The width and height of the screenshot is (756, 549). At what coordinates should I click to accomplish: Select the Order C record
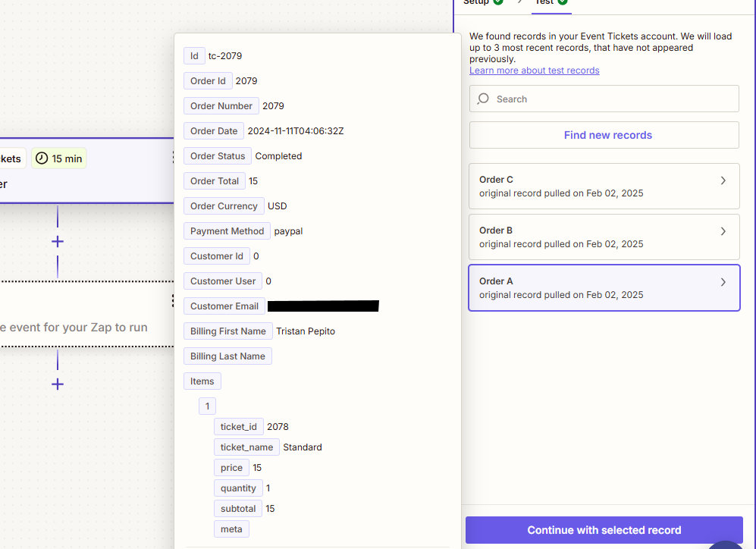pos(604,186)
